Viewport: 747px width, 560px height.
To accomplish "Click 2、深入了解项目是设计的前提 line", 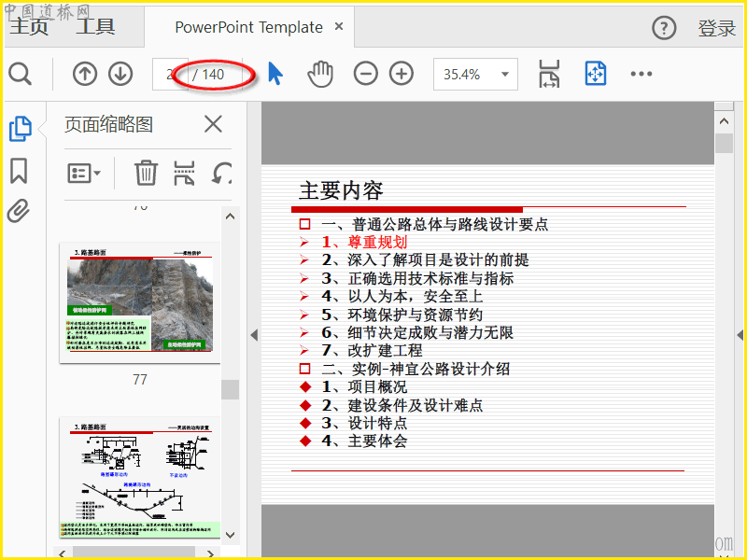I will point(426,260).
